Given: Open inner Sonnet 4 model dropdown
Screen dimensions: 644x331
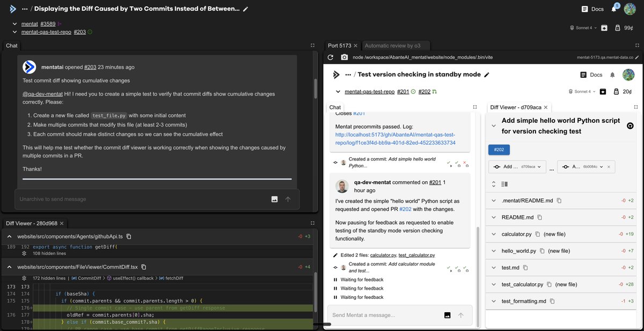Looking at the screenshot, I should (582, 92).
